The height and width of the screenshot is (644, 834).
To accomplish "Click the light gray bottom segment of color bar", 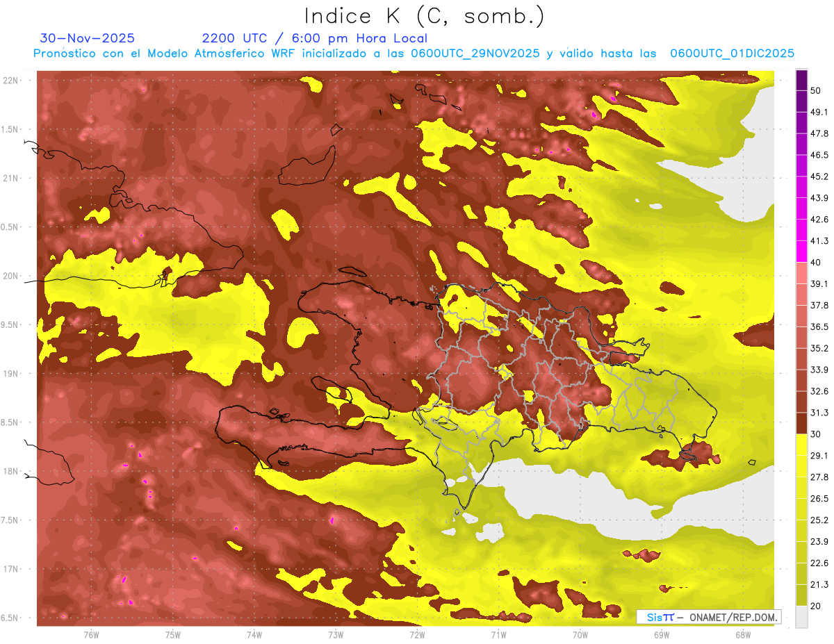I will pyautogui.click(x=801, y=617).
